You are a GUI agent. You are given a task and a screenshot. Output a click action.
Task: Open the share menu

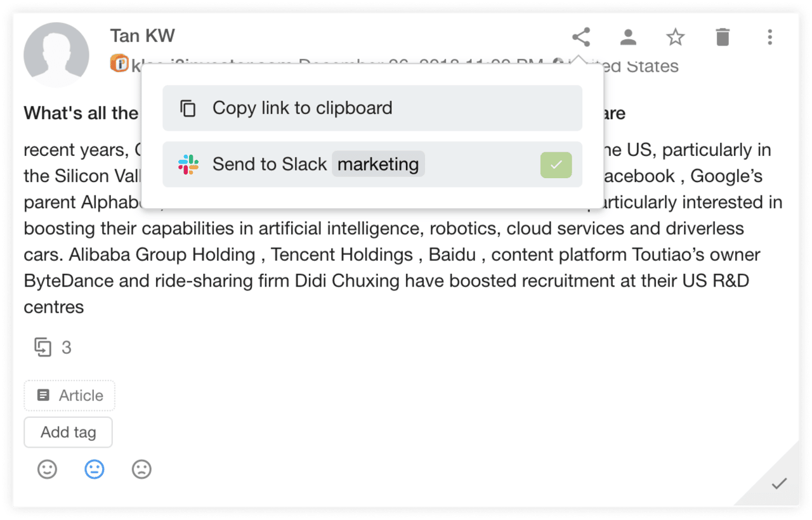(x=581, y=37)
